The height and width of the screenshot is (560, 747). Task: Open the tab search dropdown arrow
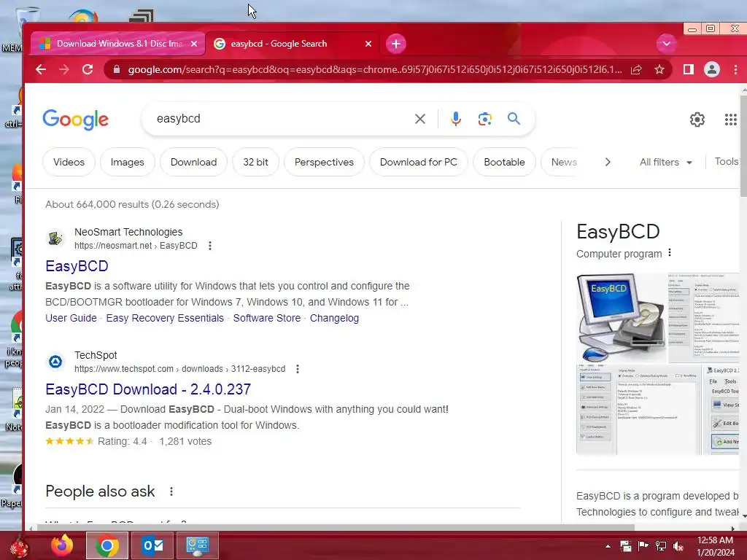[x=666, y=44]
